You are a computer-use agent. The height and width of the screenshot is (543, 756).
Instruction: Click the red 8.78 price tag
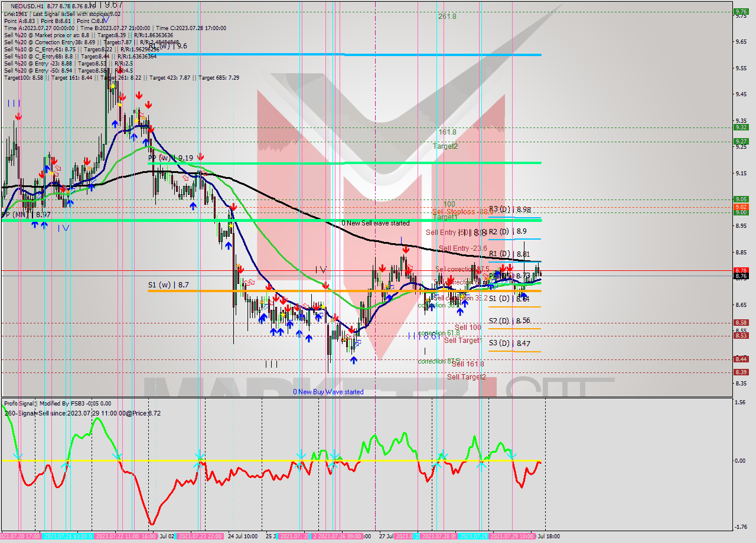tap(741, 270)
